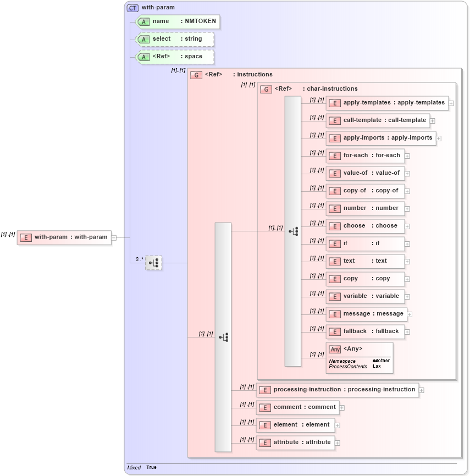
Task: Expand the comment element with its plus button
Action: coord(341,407)
